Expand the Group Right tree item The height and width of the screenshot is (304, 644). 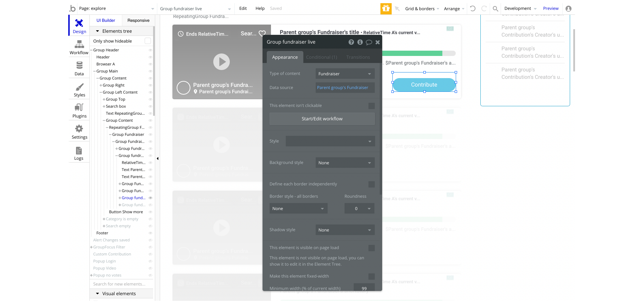coord(101,85)
